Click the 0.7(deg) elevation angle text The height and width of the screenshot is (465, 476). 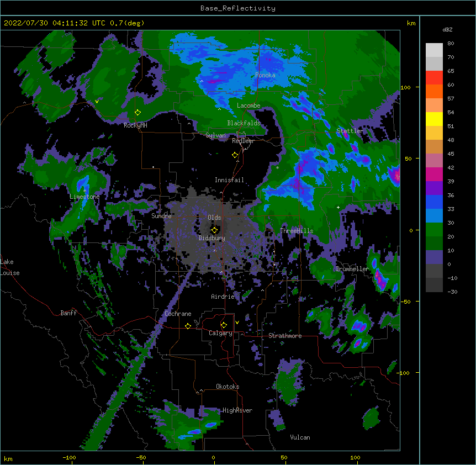pyautogui.click(x=127, y=23)
